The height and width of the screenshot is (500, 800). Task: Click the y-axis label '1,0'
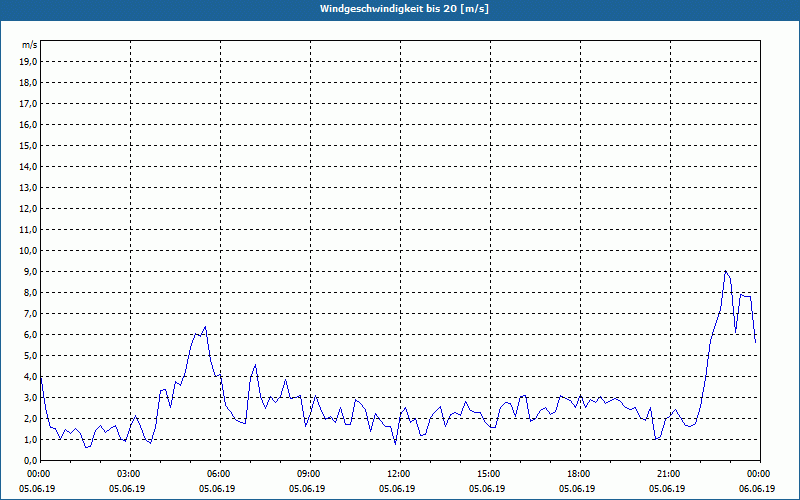pos(30,440)
